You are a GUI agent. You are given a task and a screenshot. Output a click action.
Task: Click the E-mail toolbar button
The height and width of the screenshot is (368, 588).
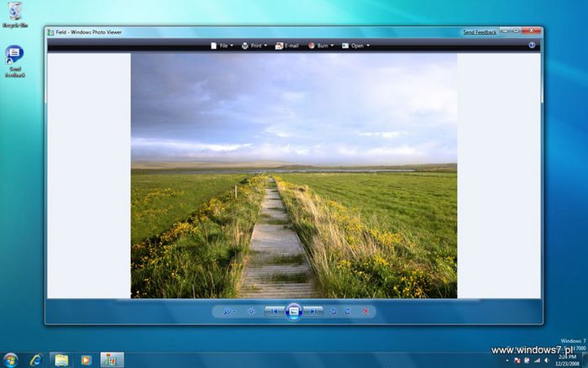point(287,45)
